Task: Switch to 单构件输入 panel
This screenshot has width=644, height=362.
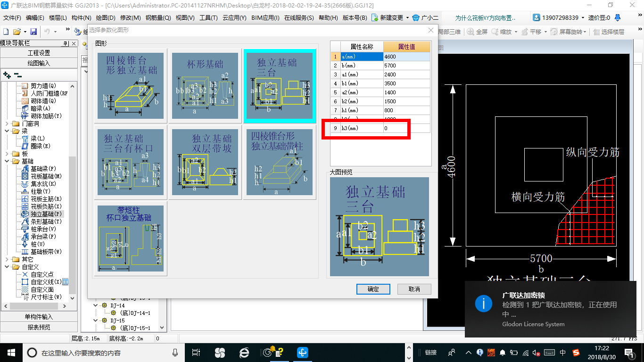Action: click(39, 317)
